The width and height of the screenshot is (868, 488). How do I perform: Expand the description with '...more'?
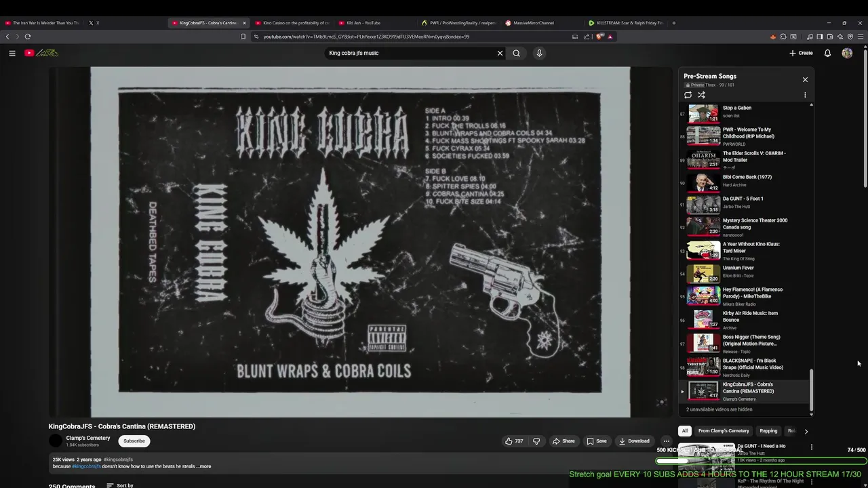(204, 466)
